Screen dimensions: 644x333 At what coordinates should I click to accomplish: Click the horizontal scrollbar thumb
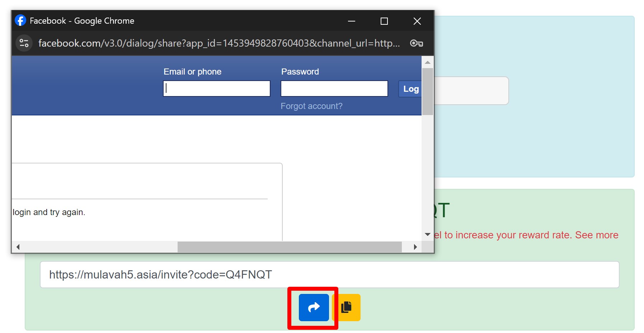(289, 247)
